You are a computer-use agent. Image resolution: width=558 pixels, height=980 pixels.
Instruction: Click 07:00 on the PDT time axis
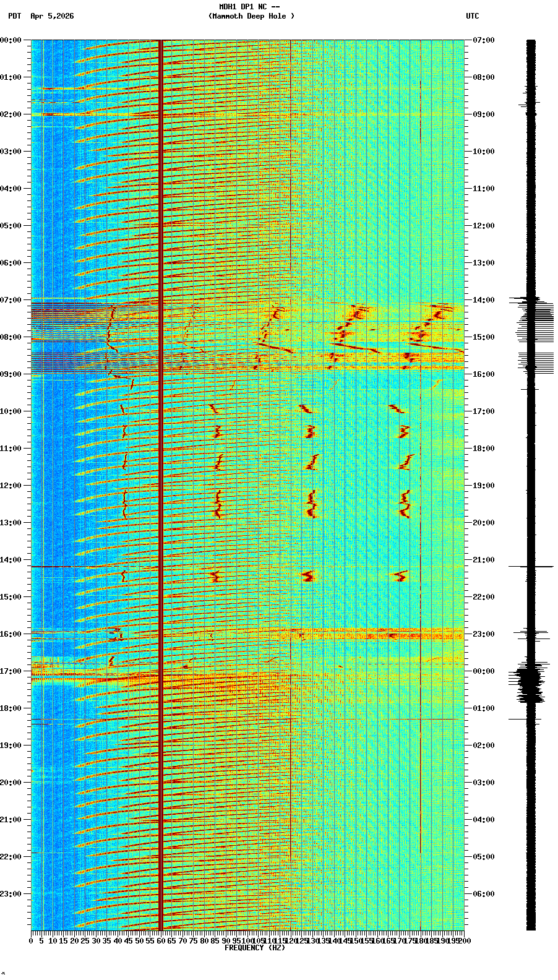tap(11, 300)
